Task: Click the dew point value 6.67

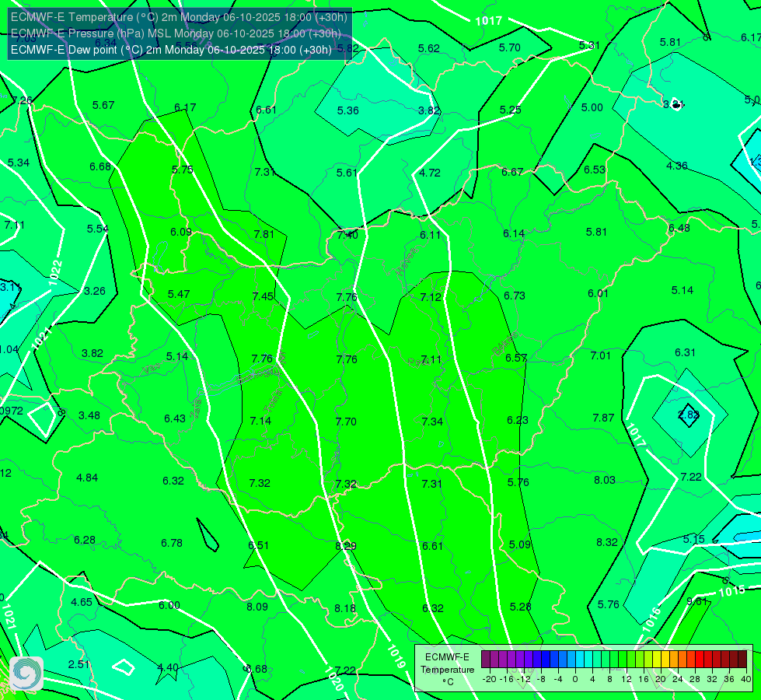Action: 512,172
